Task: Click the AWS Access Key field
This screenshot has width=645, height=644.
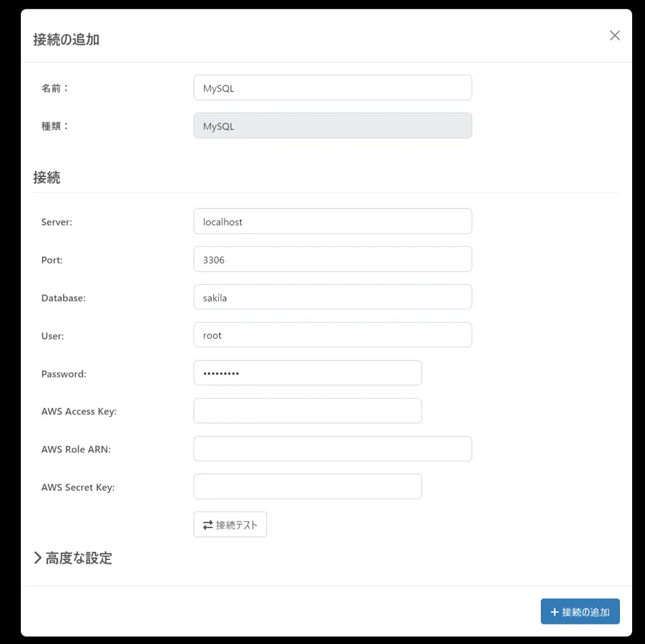Action: point(307,411)
